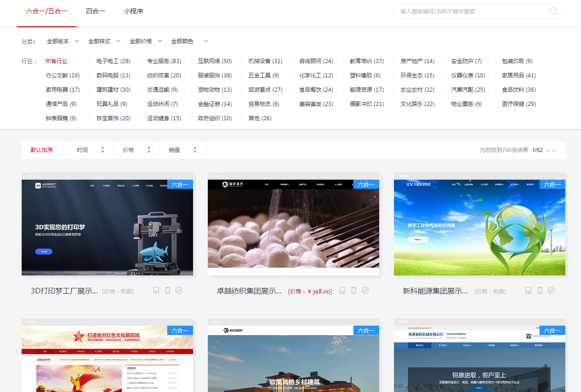Image resolution: width=581 pixels, height=392 pixels.
Task: Filter by 旅游景点 (27) industry
Action: (x=265, y=89)
